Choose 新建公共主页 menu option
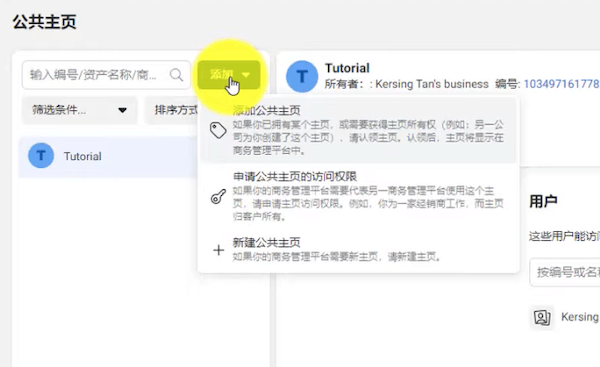Screen dimensions: 600x367 coord(358,250)
